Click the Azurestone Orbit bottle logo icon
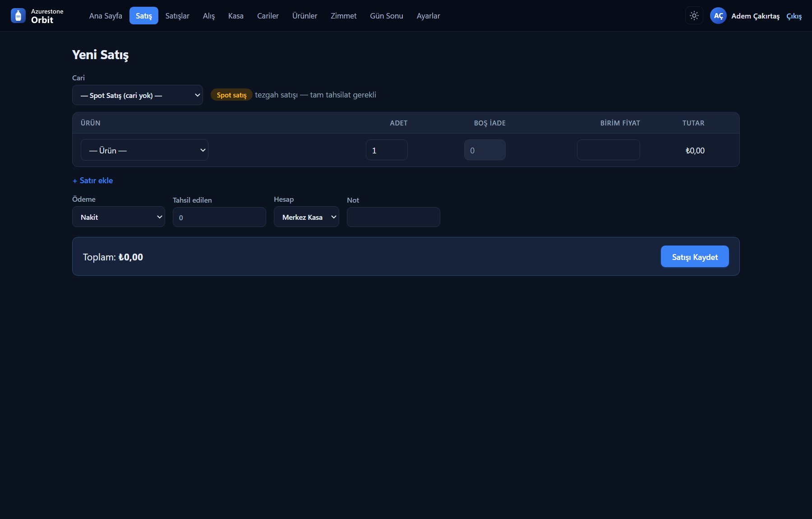This screenshot has width=812, height=519. point(18,16)
